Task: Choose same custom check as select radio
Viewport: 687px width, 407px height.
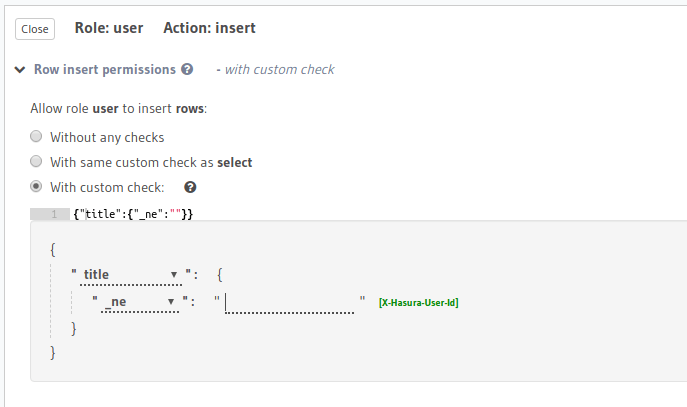Action: (x=36, y=162)
